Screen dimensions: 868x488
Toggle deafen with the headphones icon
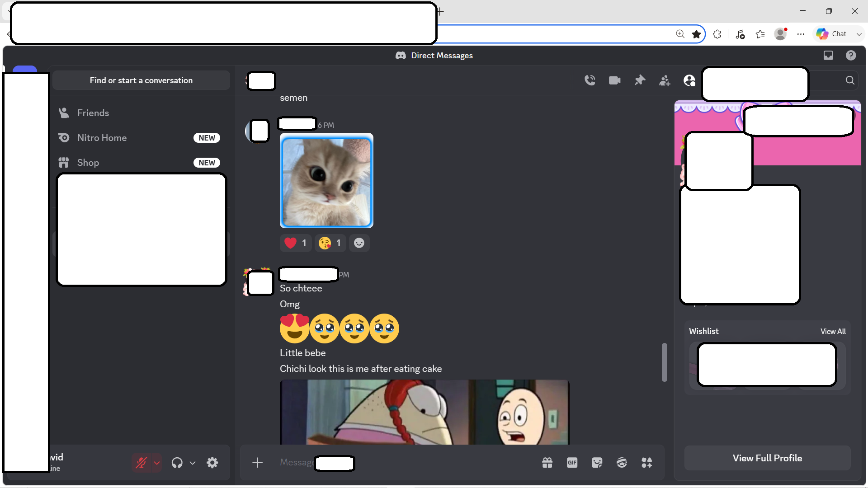177,463
